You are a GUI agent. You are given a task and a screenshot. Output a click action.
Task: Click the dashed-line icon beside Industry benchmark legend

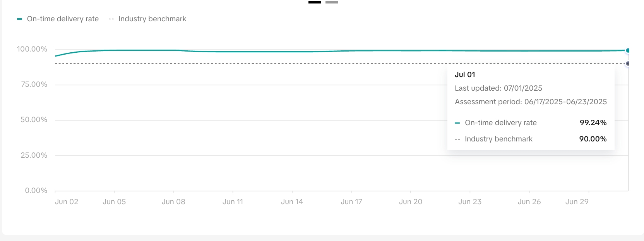(111, 19)
